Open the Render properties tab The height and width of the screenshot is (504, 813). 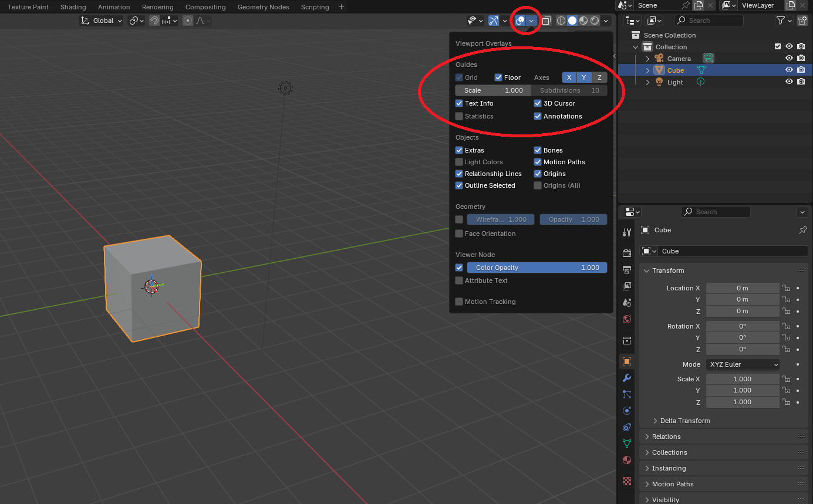point(627,253)
